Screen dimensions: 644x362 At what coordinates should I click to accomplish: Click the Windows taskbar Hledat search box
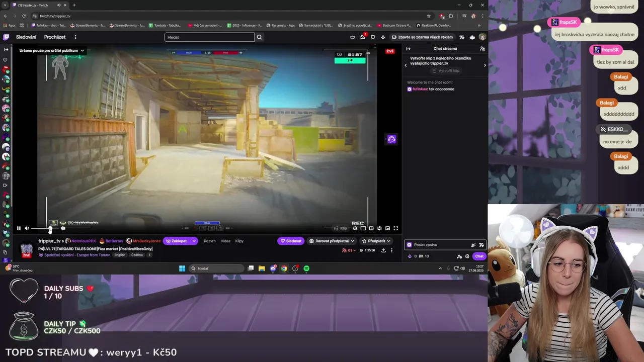[x=216, y=268]
